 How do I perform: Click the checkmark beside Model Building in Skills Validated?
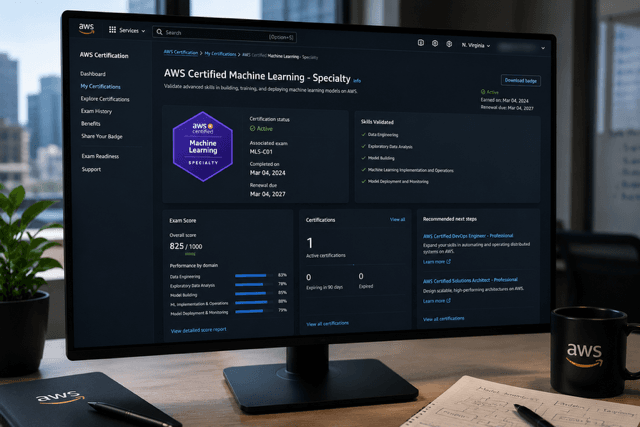[363, 158]
